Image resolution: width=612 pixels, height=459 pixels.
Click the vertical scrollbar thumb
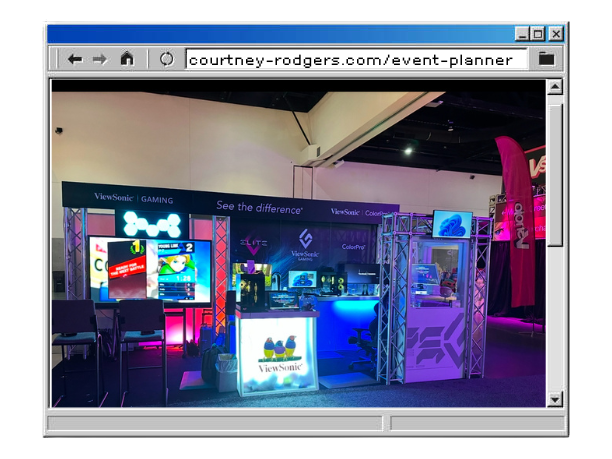click(555, 175)
